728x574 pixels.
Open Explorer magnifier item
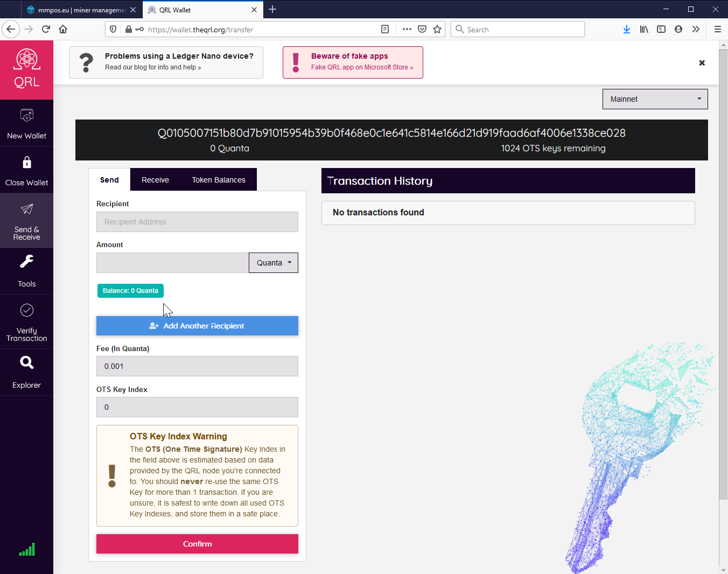pyautogui.click(x=26, y=372)
